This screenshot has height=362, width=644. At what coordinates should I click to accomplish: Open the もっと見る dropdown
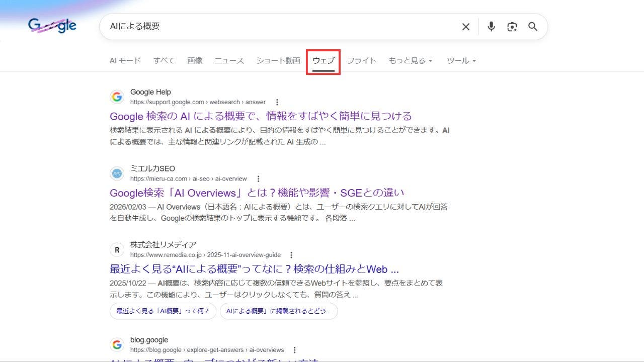click(410, 60)
